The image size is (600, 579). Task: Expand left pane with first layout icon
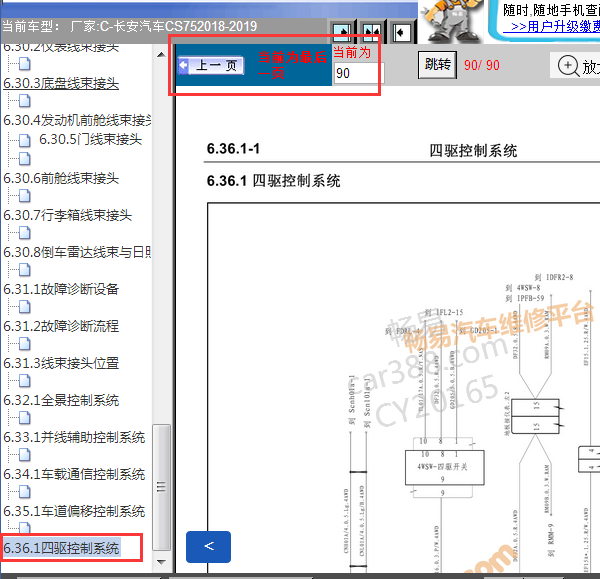click(x=342, y=32)
